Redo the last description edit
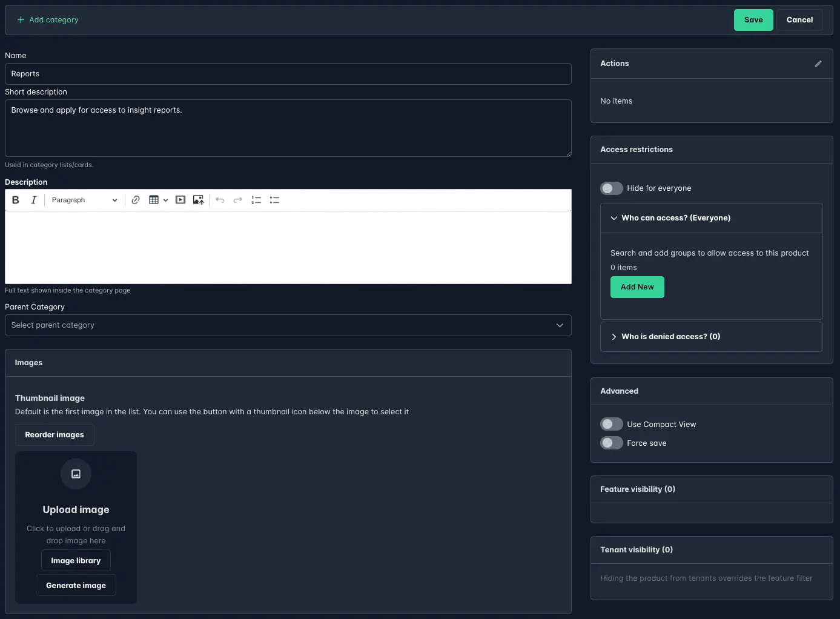 237,200
